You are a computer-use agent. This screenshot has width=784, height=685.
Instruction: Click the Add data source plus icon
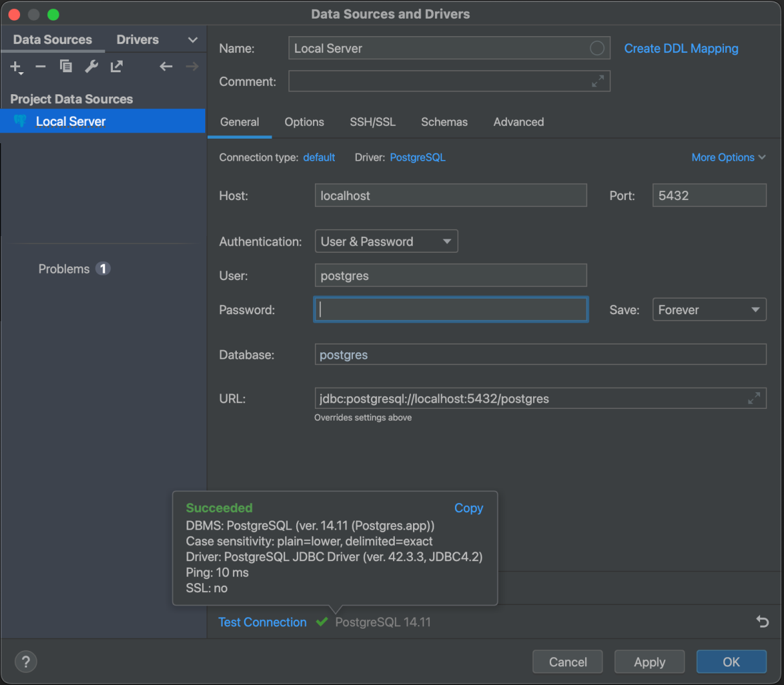15,66
